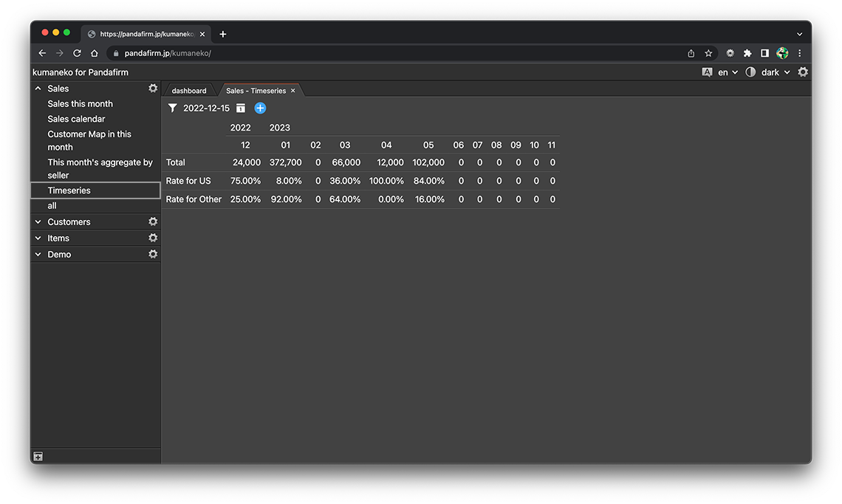Click add panel icon at sidebar bottom
Viewport: 842px width, 504px height.
38,457
